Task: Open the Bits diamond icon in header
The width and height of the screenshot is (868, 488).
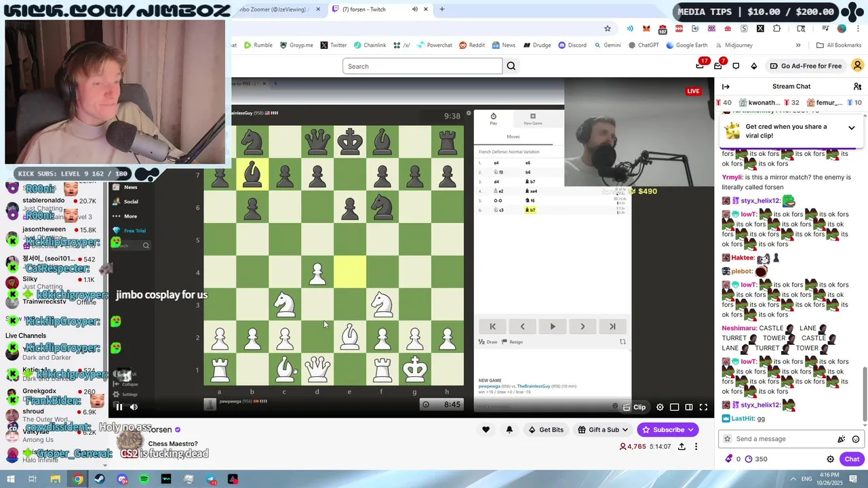Action: (754, 66)
